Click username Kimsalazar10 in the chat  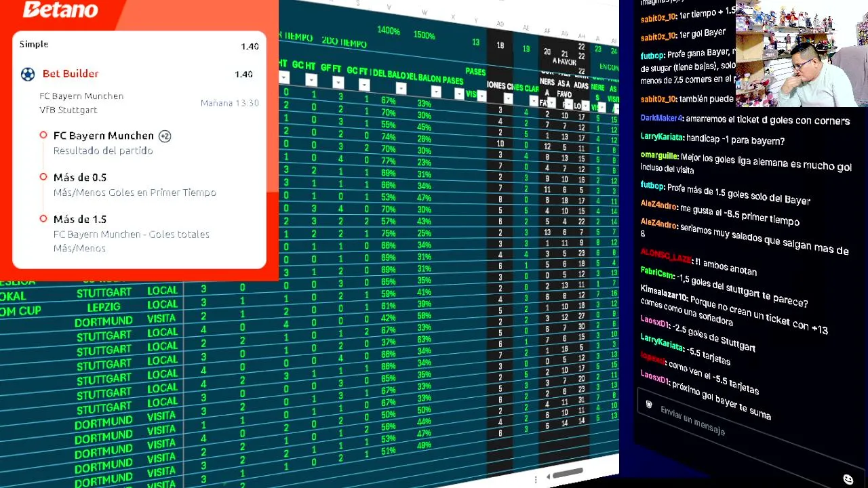pos(665,292)
